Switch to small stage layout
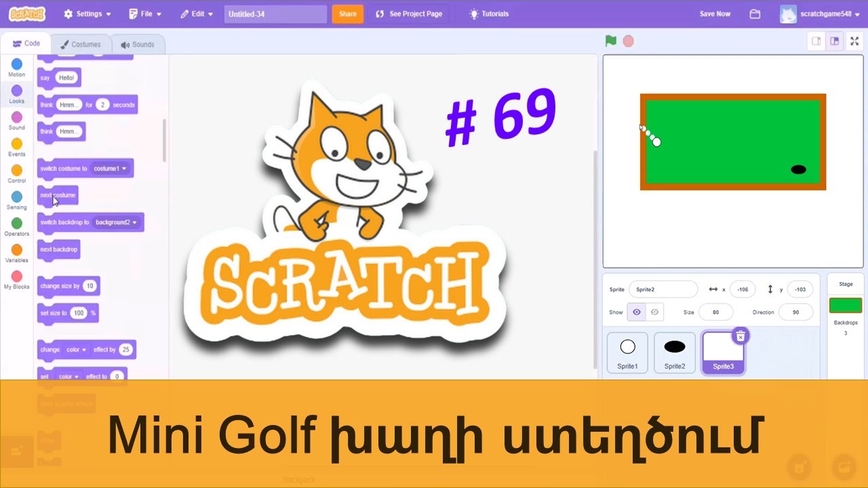The height and width of the screenshot is (488, 868). pos(816,41)
